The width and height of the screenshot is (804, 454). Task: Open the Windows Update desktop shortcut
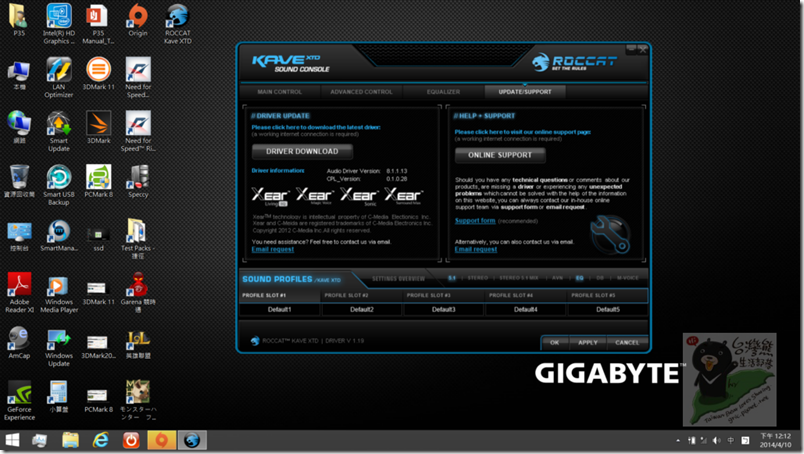click(x=58, y=346)
